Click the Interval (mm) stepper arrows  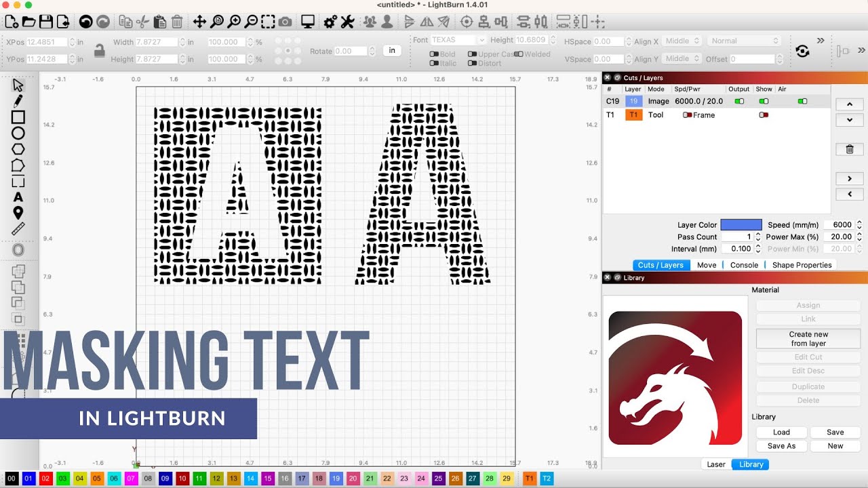tap(758, 249)
